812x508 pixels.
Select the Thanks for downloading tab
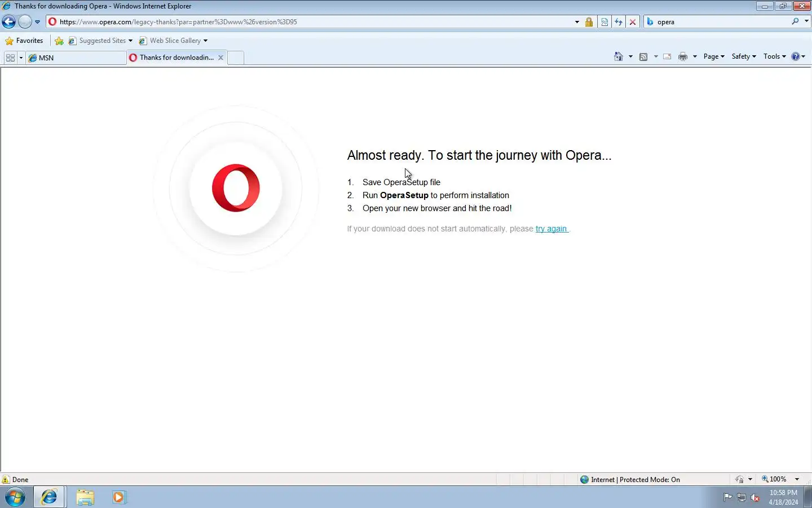[x=172, y=58]
